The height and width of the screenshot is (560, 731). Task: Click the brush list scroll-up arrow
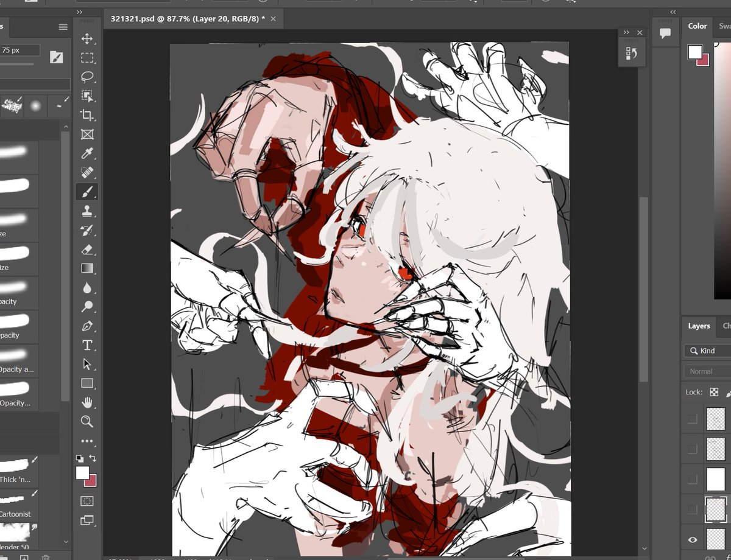point(65,125)
